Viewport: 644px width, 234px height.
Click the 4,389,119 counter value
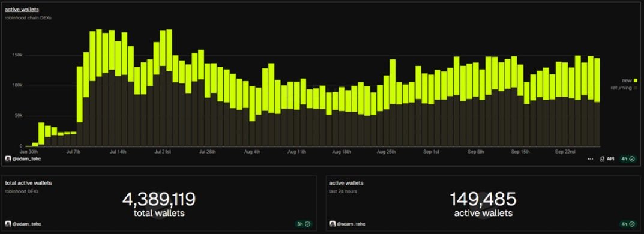(x=158, y=200)
